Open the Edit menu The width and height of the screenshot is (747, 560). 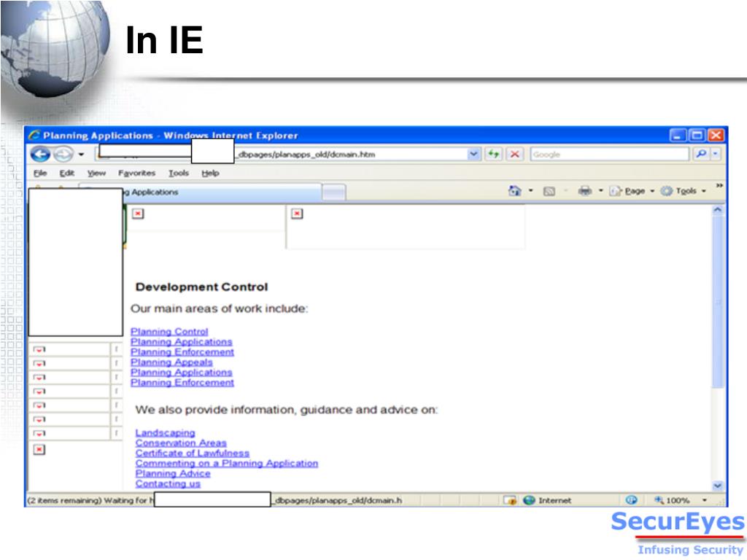66,173
